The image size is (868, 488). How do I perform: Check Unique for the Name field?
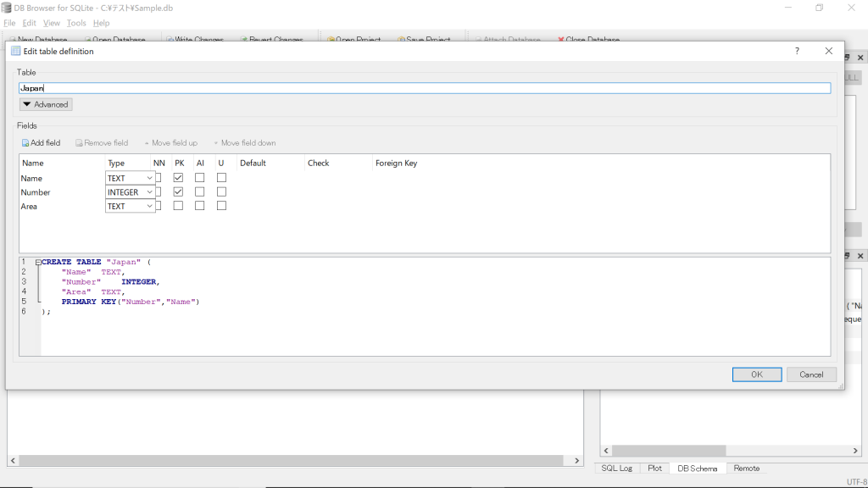click(x=221, y=178)
